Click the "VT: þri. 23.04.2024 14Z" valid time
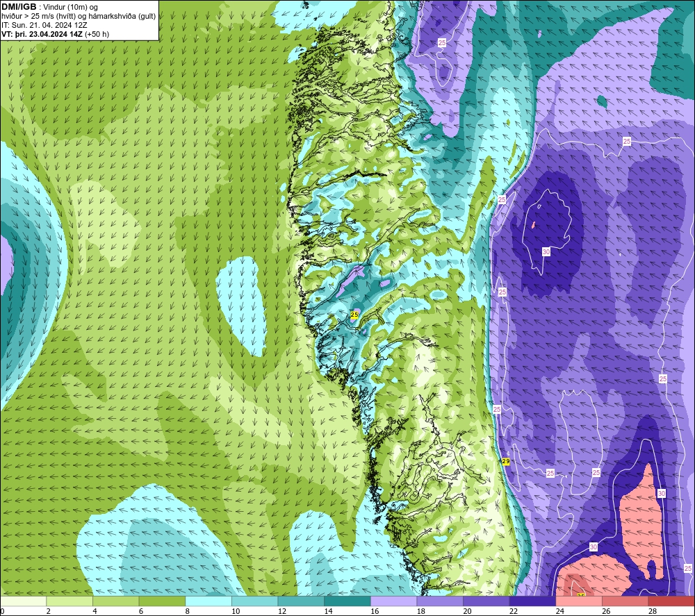 [x=42, y=34]
